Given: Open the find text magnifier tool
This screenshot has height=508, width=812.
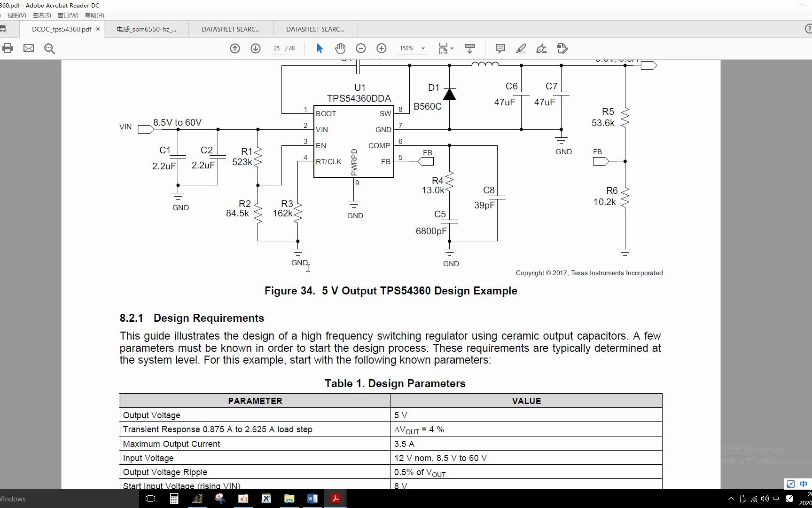Looking at the screenshot, I should 49,48.
